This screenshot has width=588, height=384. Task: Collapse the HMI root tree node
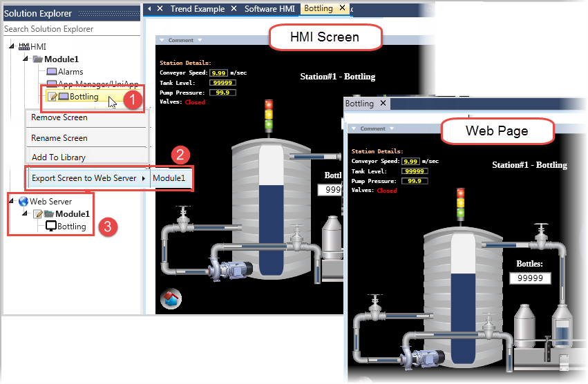pyautogui.click(x=12, y=46)
